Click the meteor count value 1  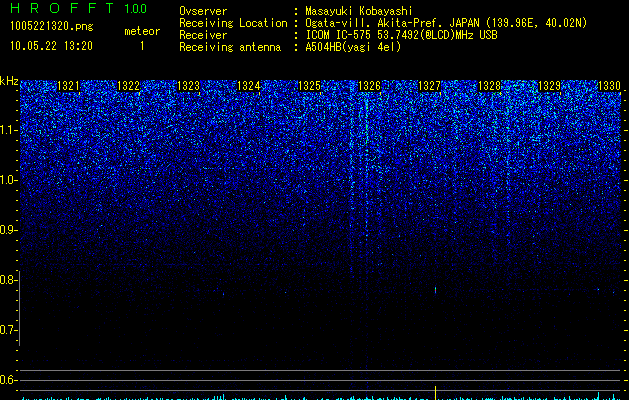click(142, 46)
